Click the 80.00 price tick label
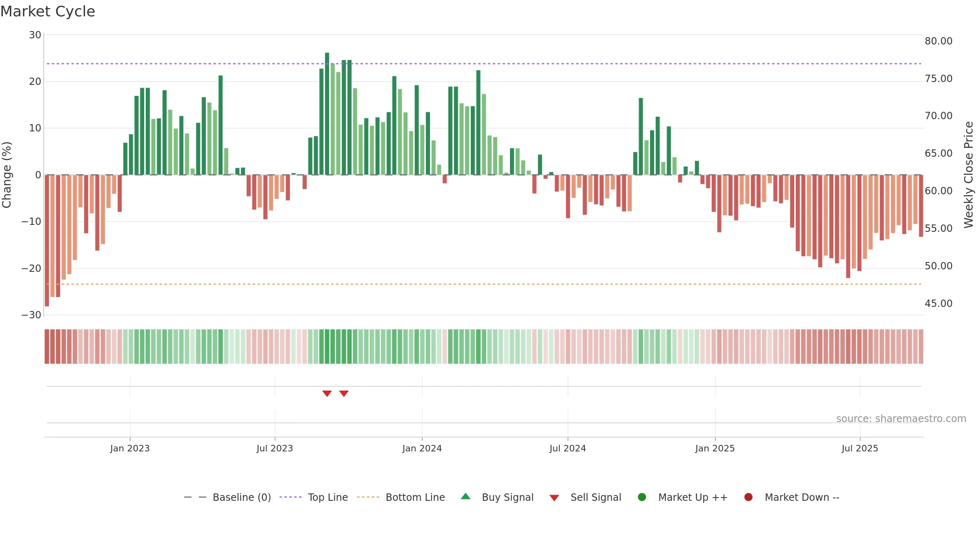 (x=938, y=41)
